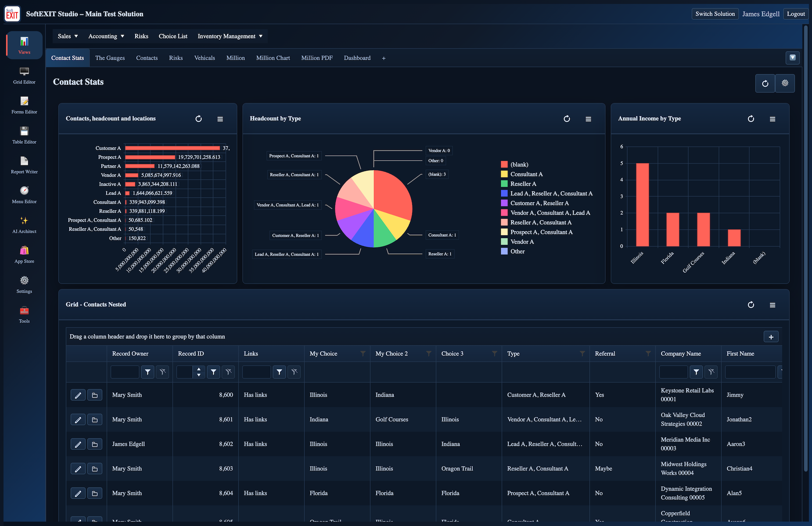Launch AI Architect from sidebar
This screenshot has height=526, width=812.
[24, 225]
